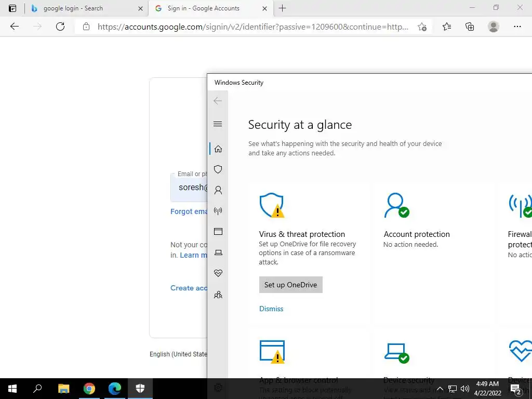Open Edge Collections icon

tap(470, 26)
